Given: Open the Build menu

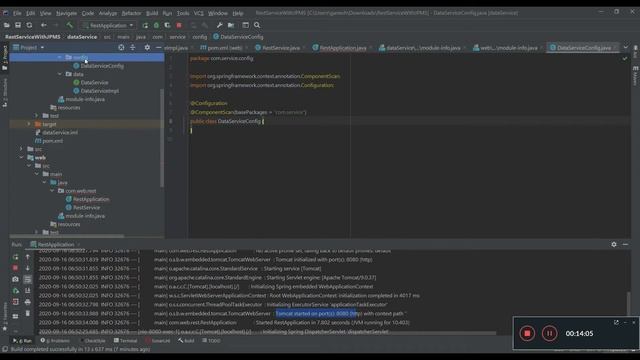Looking at the screenshot, I should [x=152, y=13].
